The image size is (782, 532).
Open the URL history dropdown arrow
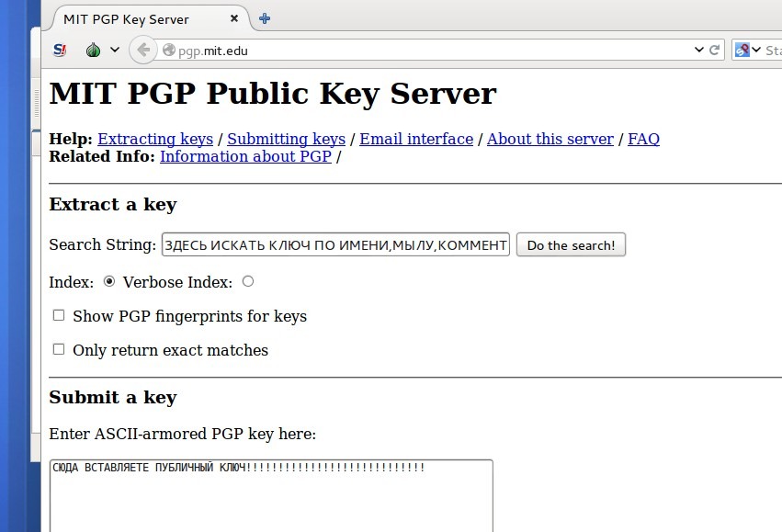point(698,50)
